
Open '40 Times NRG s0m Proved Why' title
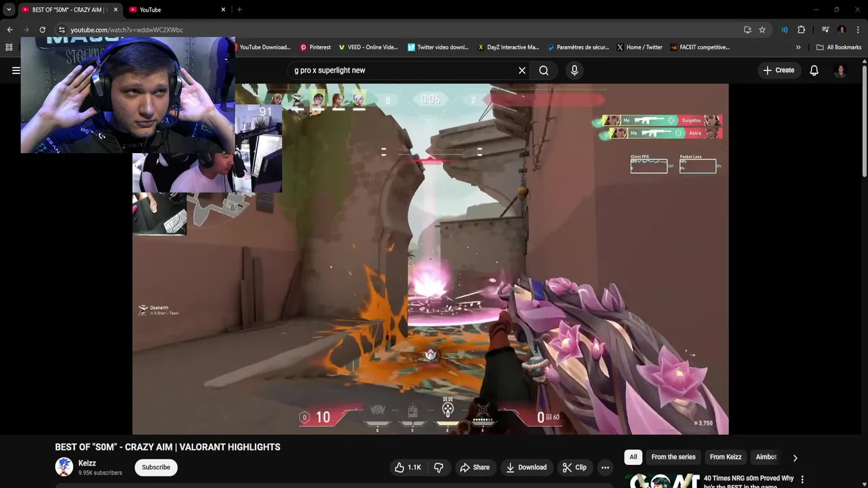749,482
